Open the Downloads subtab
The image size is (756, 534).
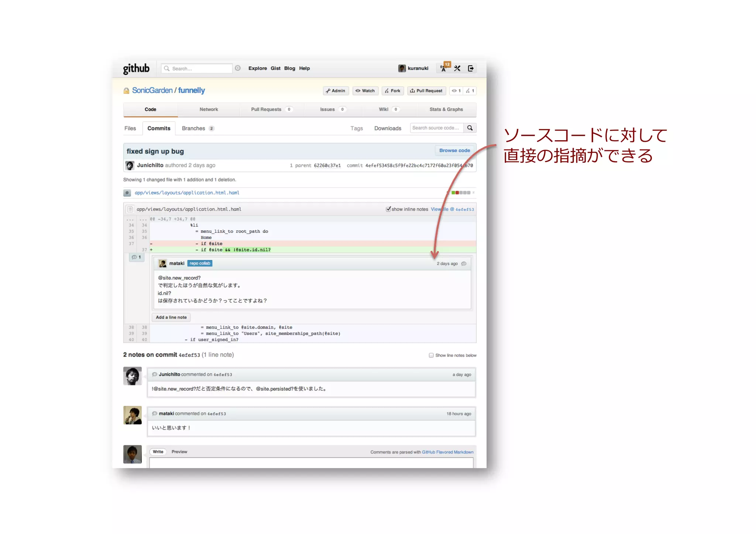pos(388,128)
